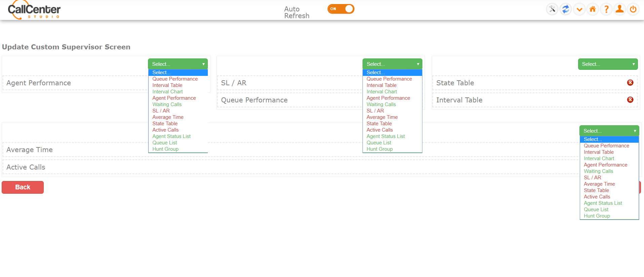Viewport: 644px width, 277px height.
Task: Choose Agent Status List in second dropdown list
Action: pyautogui.click(x=392, y=136)
